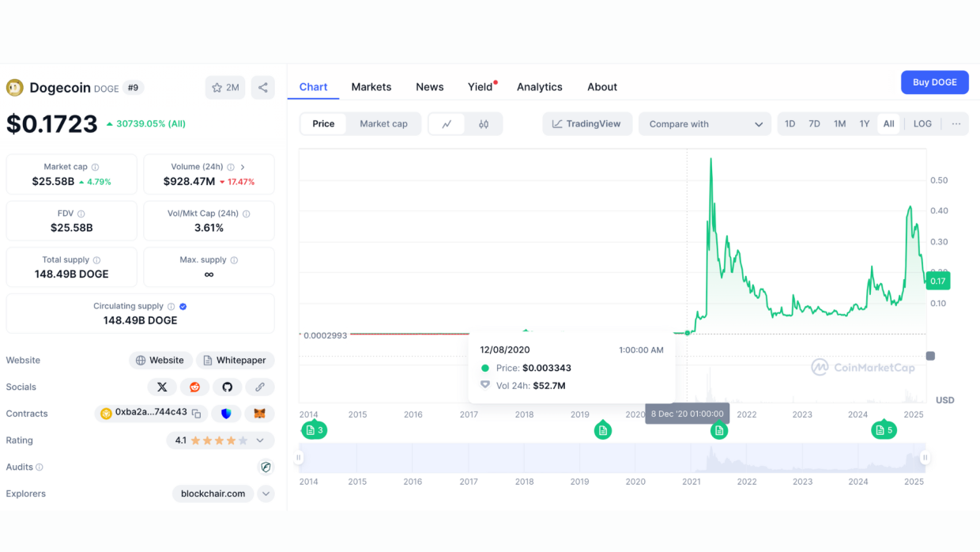The height and width of the screenshot is (552, 980).
Task: Open Max. supply info icon
Action: (x=234, y=260)
